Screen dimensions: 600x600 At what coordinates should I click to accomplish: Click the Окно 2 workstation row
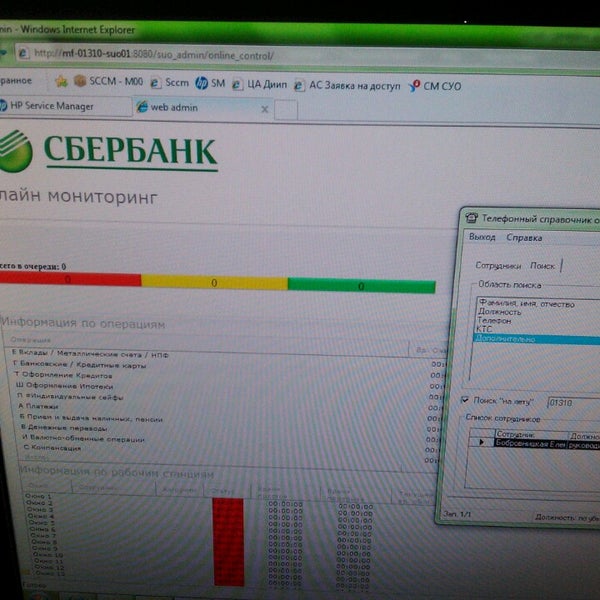(x=39, y=503)
